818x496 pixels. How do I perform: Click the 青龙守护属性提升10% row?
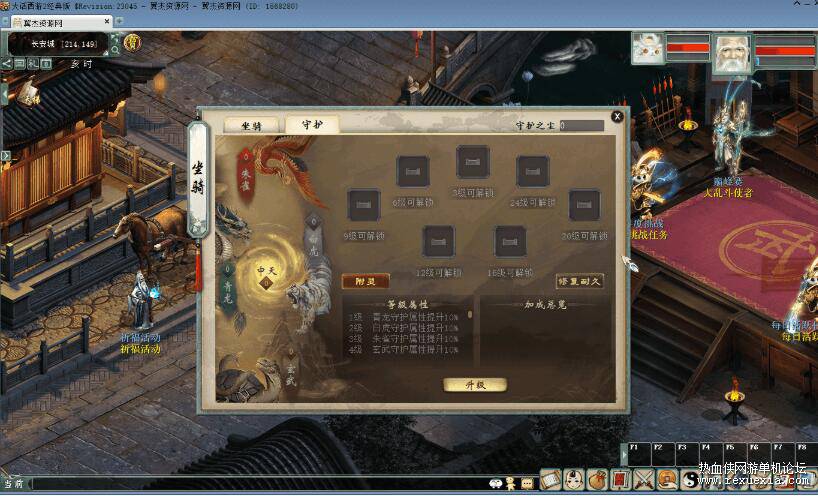pos(404,317)
